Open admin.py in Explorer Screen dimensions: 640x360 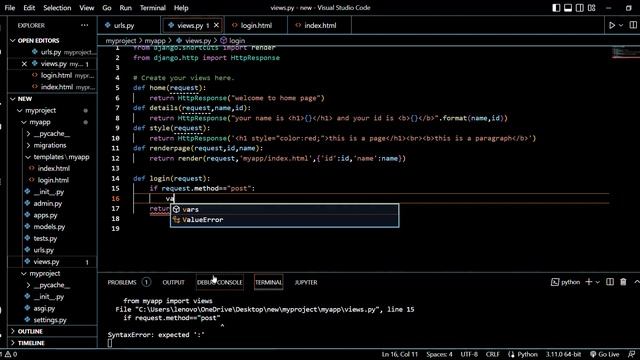click(52, 204)
